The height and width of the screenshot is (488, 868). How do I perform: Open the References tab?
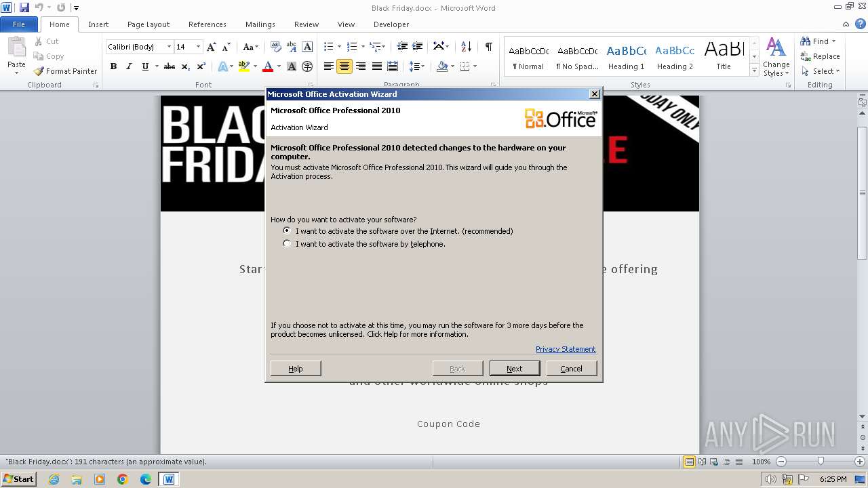click(x=208, y=24)
